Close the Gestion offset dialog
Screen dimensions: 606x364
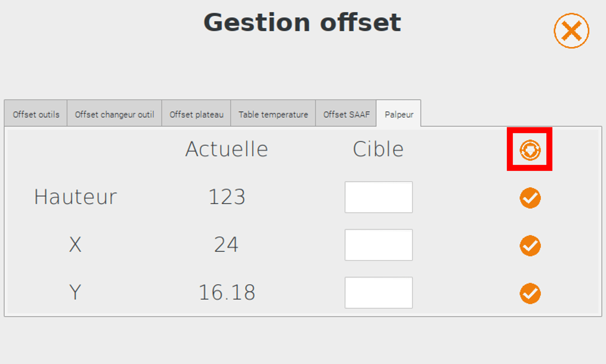tap(571, 31)
